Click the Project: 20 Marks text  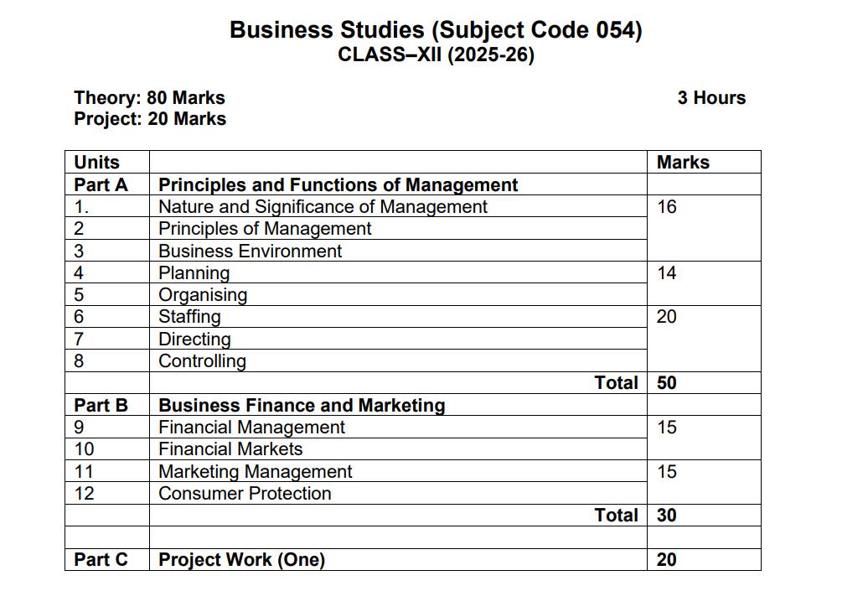(150, 119)
